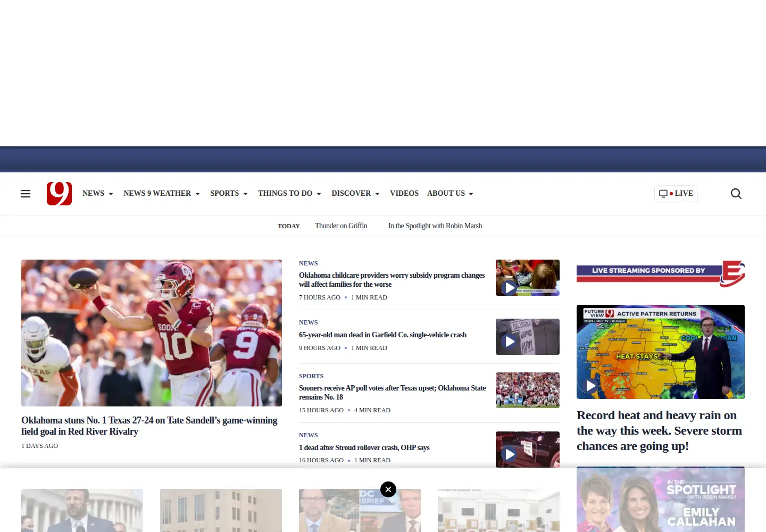
Task: Open the hamburger menu icon
Action: click(26, 194)
